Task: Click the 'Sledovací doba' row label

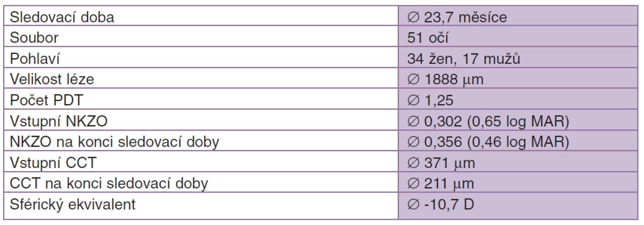Action: tap(62, 17)
